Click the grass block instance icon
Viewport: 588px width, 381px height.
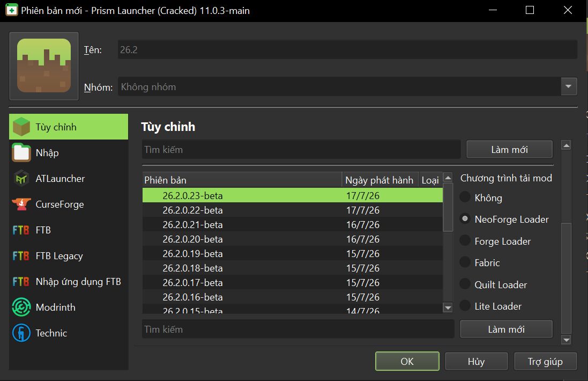[44, 65]
